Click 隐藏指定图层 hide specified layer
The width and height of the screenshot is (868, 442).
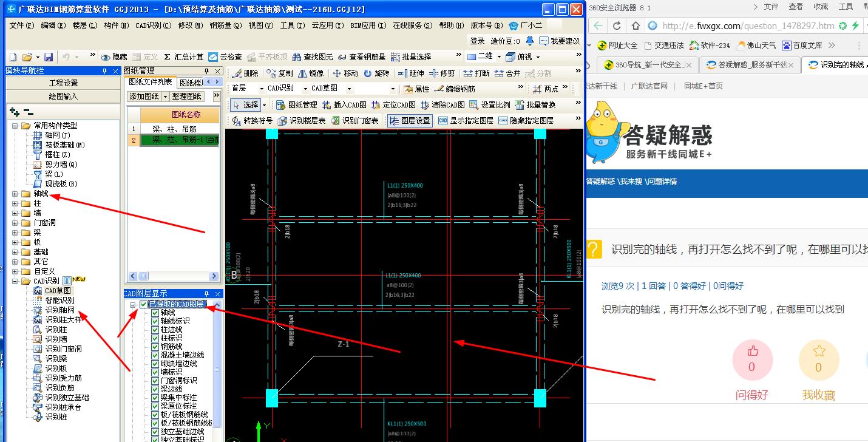coord(526,120)
